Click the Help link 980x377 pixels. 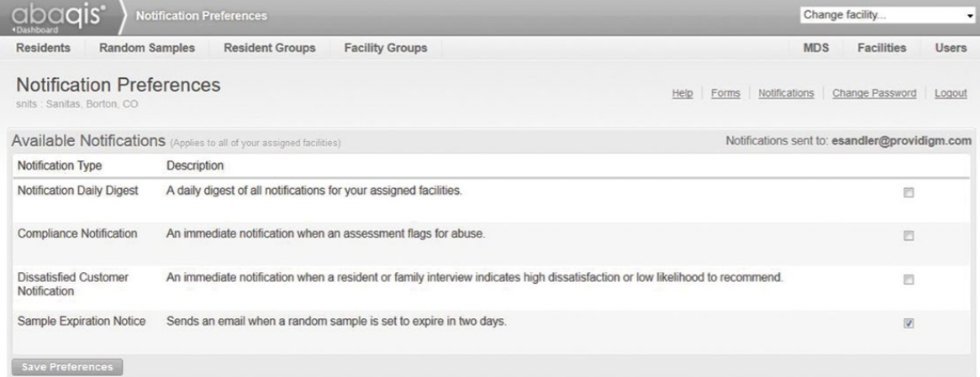(682, 93)
